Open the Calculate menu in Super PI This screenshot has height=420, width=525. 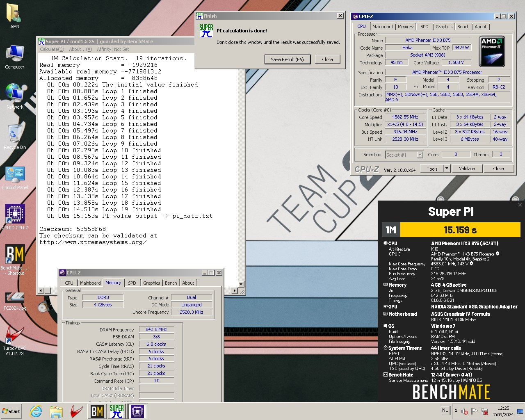click(52, 49)
